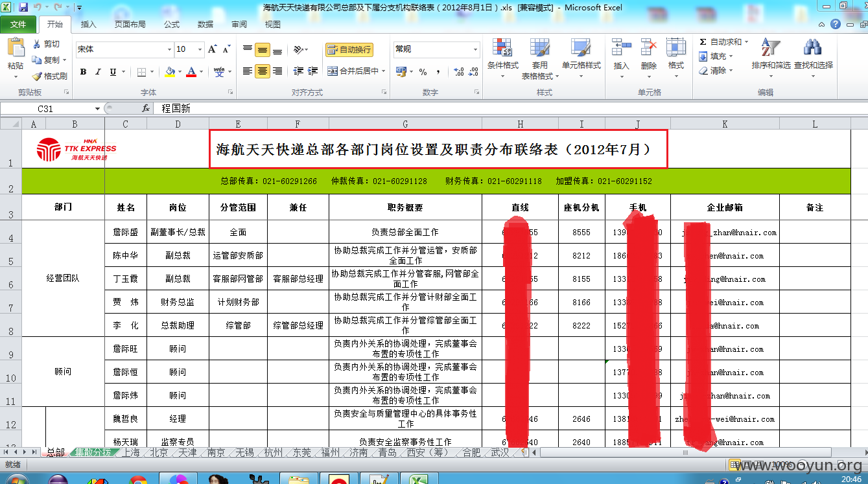Select the 杭州 worksheet tab

pos(273,452)
